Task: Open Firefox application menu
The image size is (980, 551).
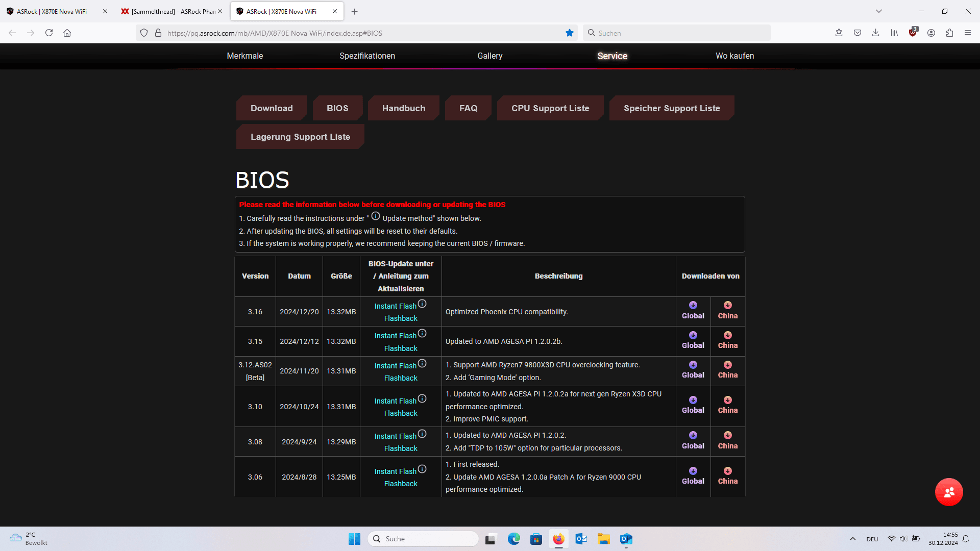Action: pyautogui.click(x=967, y=33)
